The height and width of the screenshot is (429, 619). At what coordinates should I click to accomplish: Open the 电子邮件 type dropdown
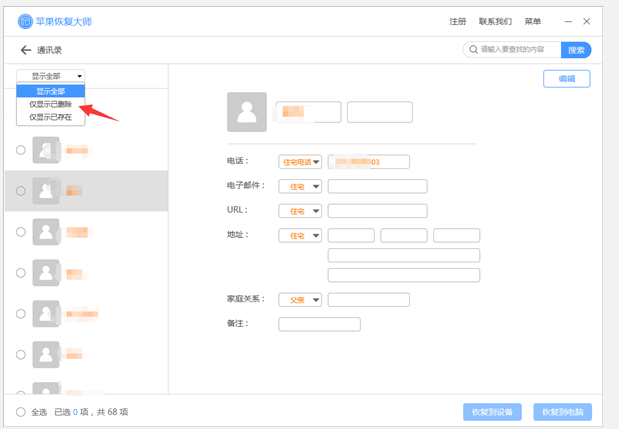[300, 186]
